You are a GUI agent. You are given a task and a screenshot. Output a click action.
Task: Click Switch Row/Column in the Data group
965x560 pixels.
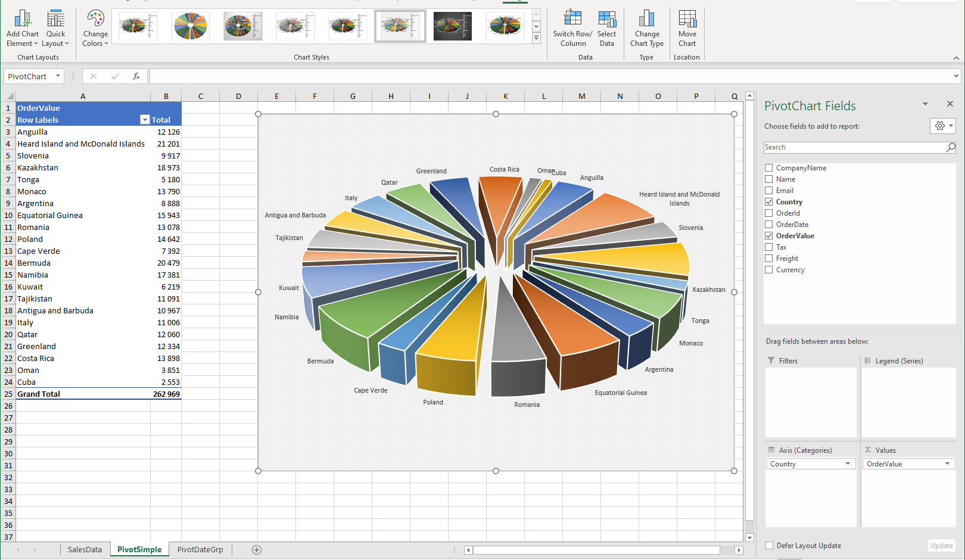click(572, 28)
